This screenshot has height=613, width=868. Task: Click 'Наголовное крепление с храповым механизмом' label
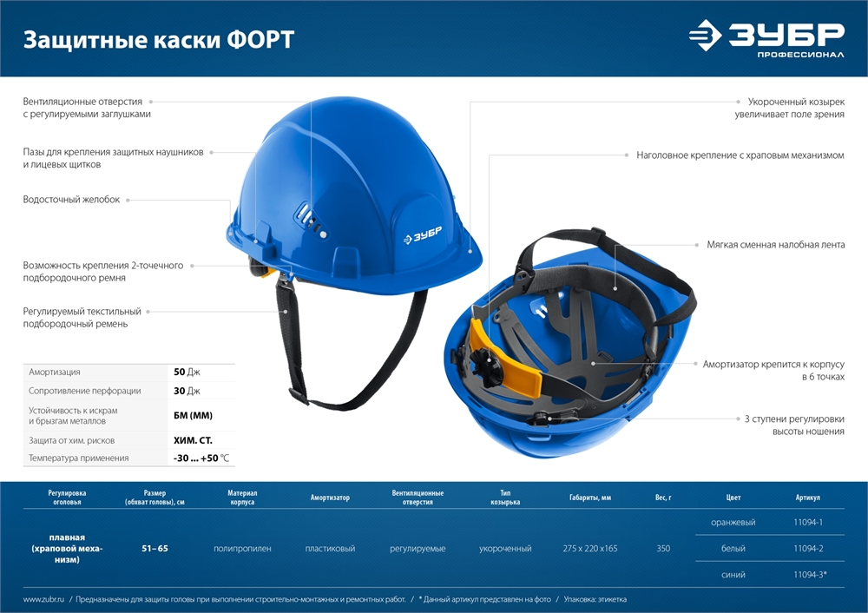pos(740,155)
